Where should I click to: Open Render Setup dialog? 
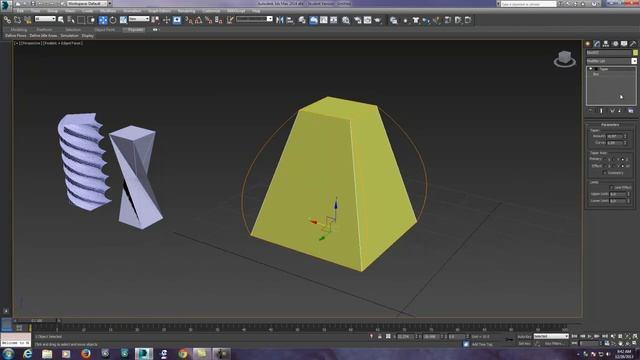[x=358, y=20]
